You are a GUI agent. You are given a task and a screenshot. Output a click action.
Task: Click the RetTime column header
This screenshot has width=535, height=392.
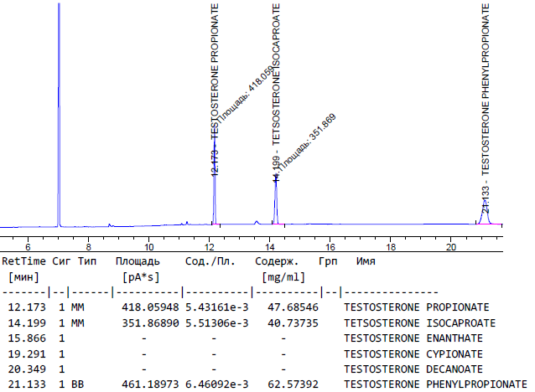click(x=25, y=261)
